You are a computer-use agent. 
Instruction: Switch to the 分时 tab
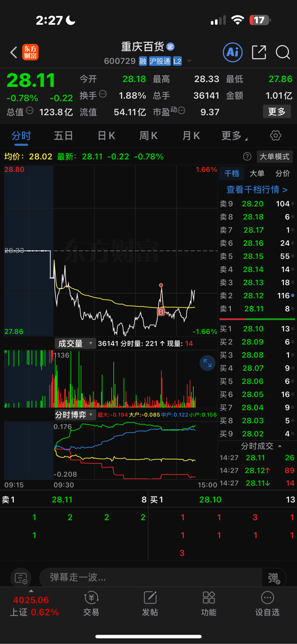point(21,136)
